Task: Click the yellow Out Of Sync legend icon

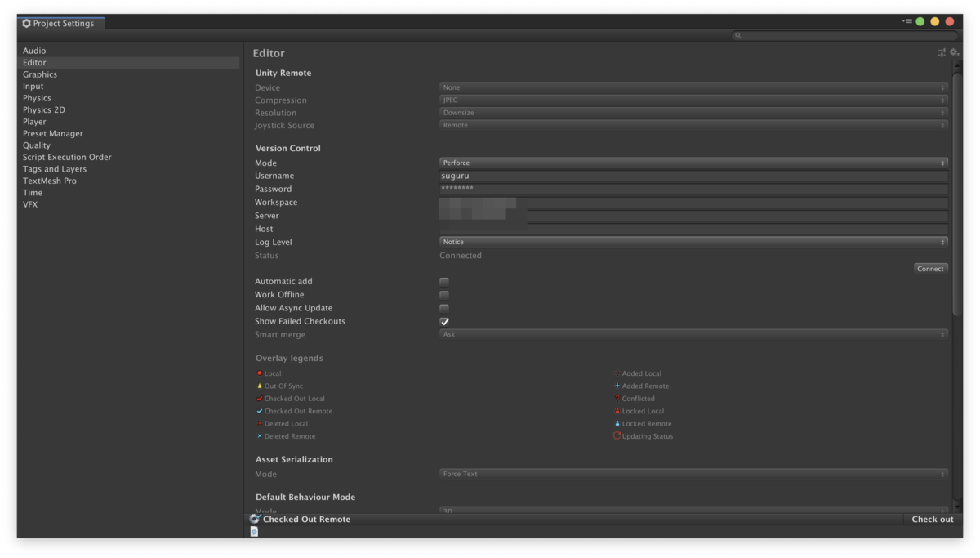Action: click(x=260, y=386)
